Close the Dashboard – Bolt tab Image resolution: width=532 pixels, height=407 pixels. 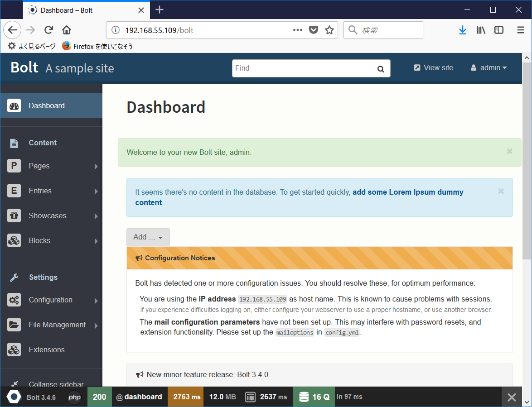tap(141, 10)
